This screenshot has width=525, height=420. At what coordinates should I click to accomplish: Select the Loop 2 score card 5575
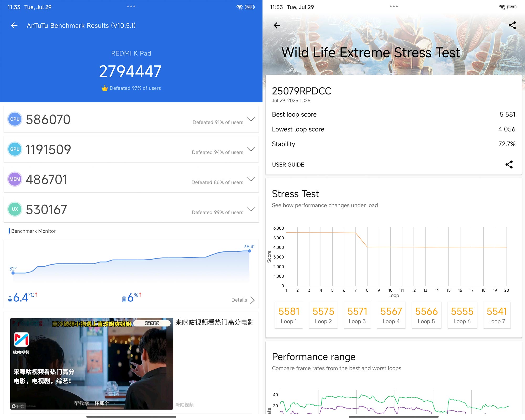(x=323, y=315)
